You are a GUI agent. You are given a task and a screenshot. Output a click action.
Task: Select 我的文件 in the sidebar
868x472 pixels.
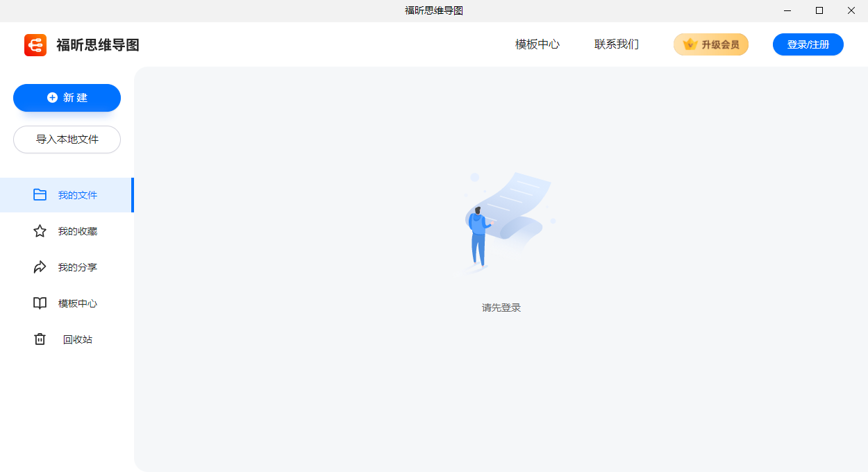coord(77,194)
